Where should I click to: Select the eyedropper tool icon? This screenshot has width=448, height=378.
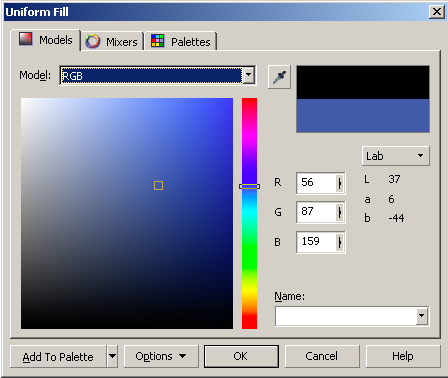coord(279,77)
